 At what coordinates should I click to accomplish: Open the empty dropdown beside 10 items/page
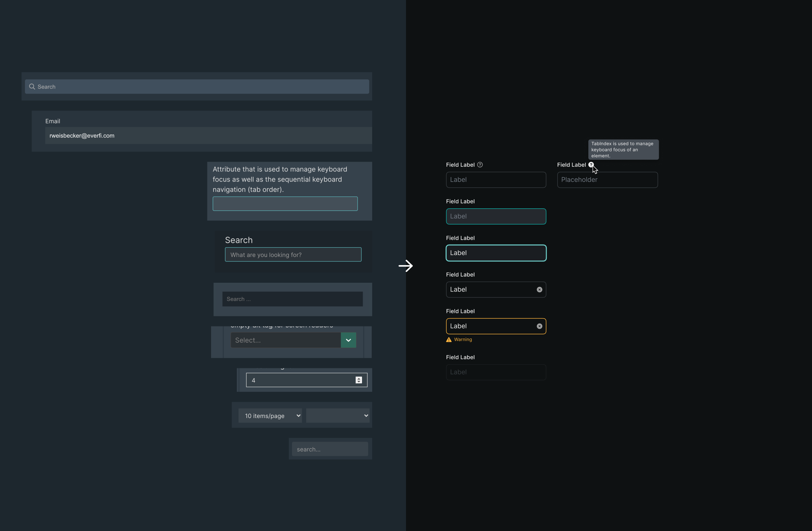(x=337, y=415)
